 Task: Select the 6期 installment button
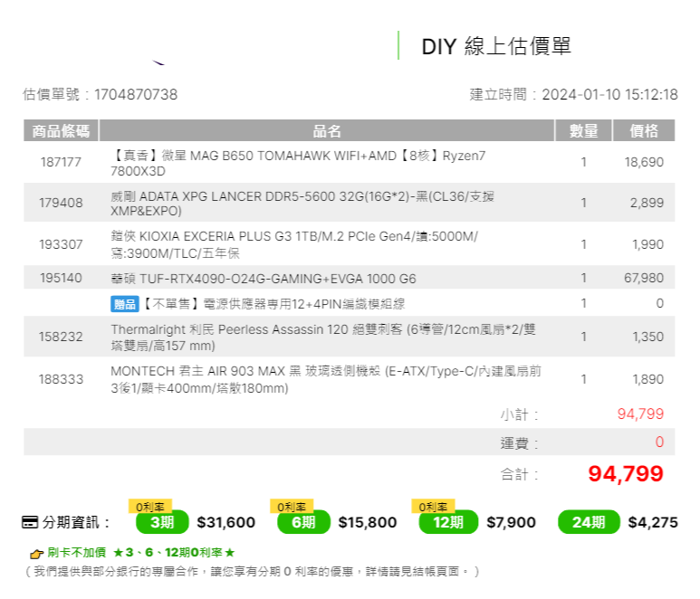click(303, 522)
